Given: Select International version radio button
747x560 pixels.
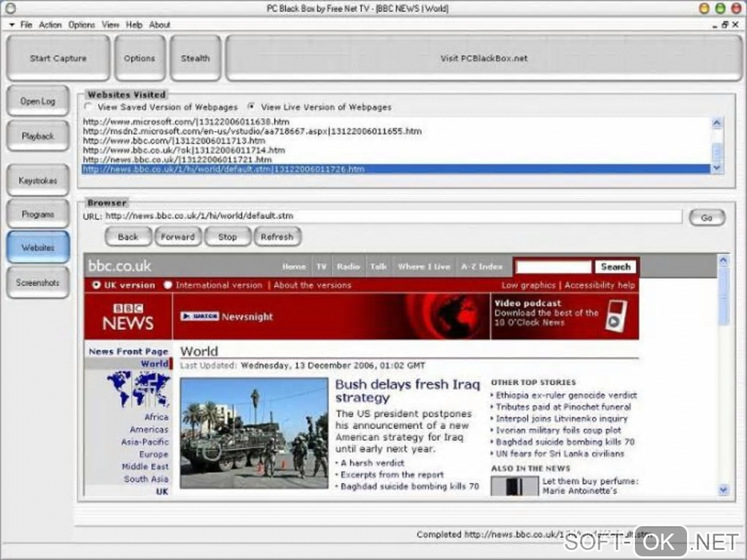Looking at the screenshot, I should [x=168, y=285].
